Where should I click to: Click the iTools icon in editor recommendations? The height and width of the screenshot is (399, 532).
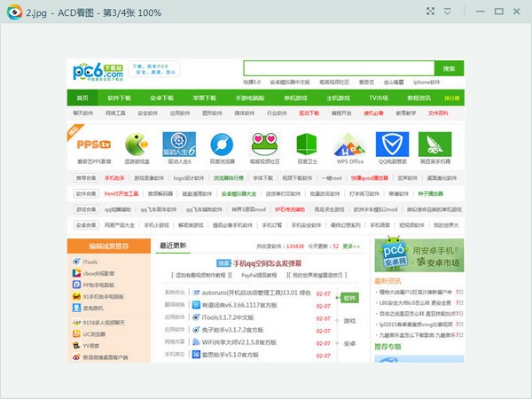(x=76, y=262)
